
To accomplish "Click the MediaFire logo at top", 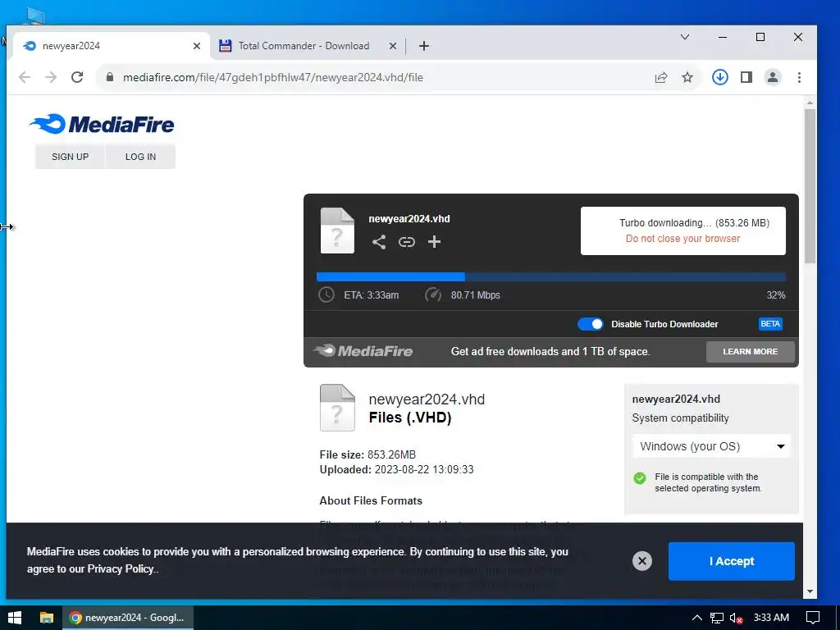I will 102,124.
